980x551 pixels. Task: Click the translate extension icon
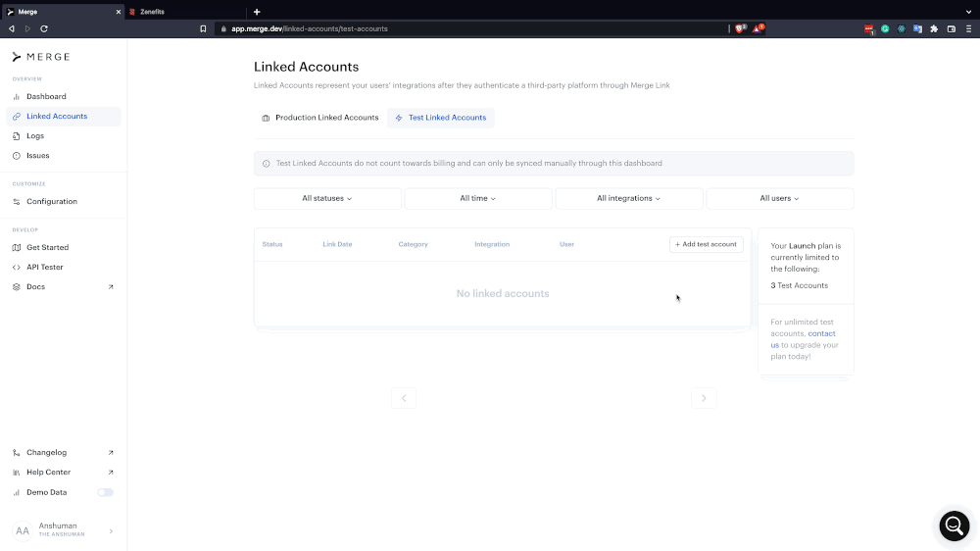(x=917, y=28)
